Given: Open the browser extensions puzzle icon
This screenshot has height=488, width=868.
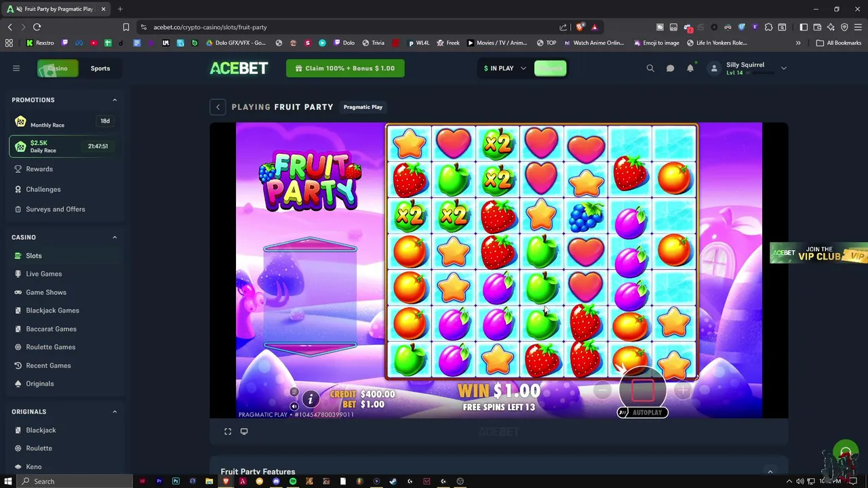Looking at the screenshot, I should pyautogui.click(x=768, y=27).
